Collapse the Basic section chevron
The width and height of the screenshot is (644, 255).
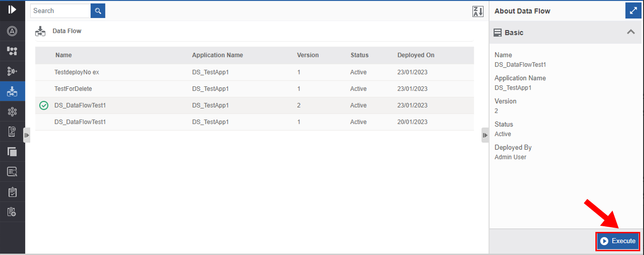(631, 32)
